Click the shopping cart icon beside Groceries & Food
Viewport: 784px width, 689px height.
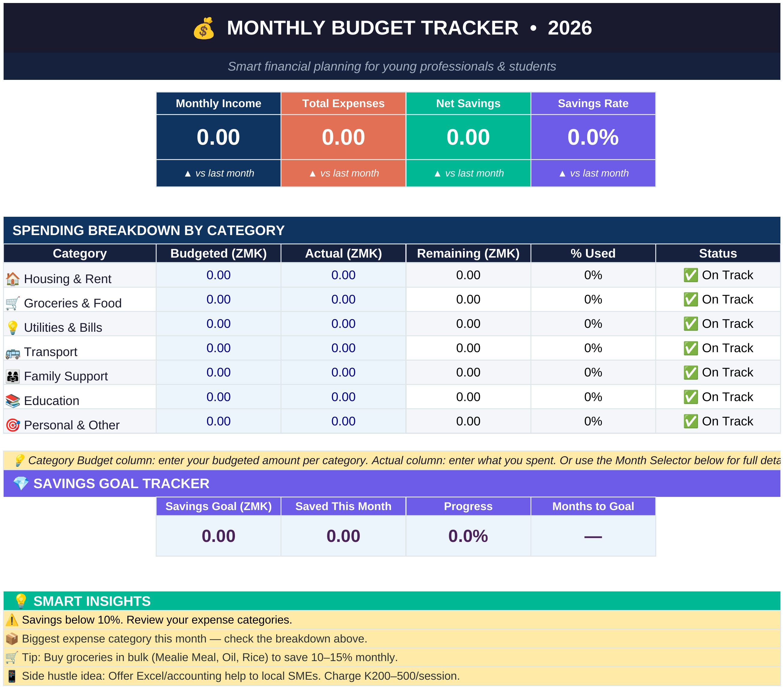(x=13, y=303)
